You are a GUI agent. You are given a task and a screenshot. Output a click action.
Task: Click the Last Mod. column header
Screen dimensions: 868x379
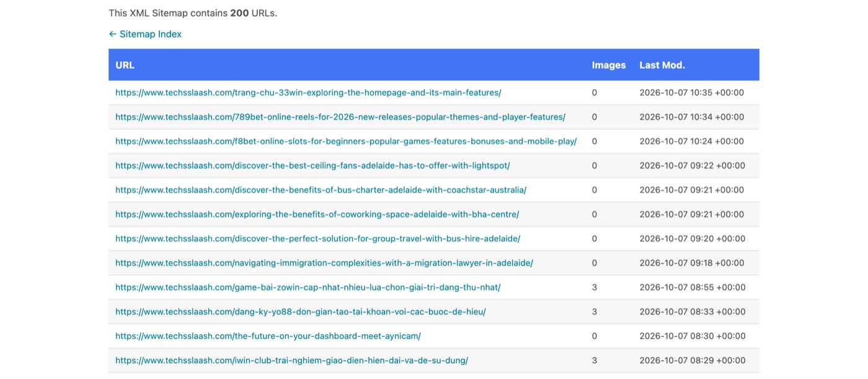click(662, 65)
